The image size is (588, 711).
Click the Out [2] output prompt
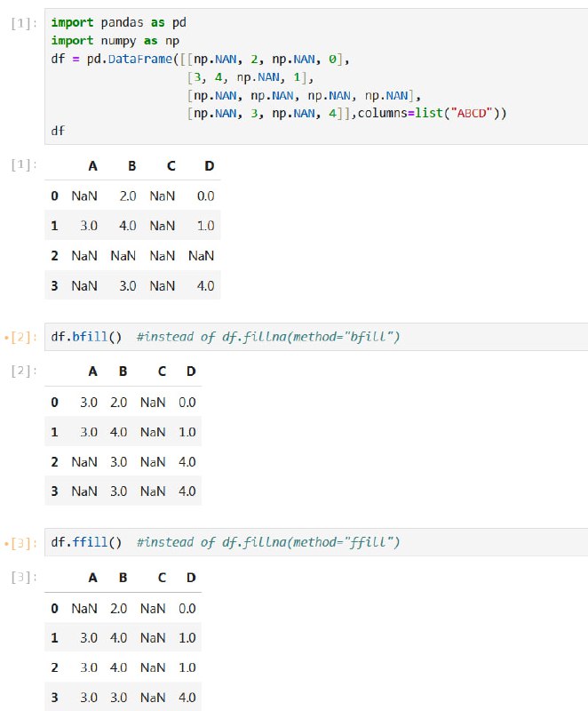[24, 371]
